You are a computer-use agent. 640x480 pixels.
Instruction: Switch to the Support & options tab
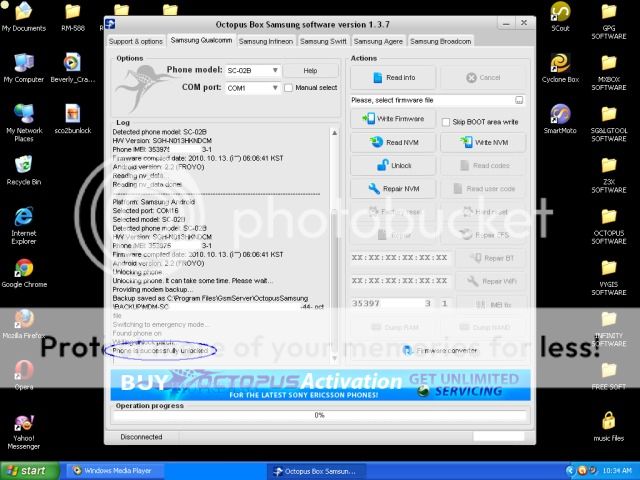click(x=135, y=41)
